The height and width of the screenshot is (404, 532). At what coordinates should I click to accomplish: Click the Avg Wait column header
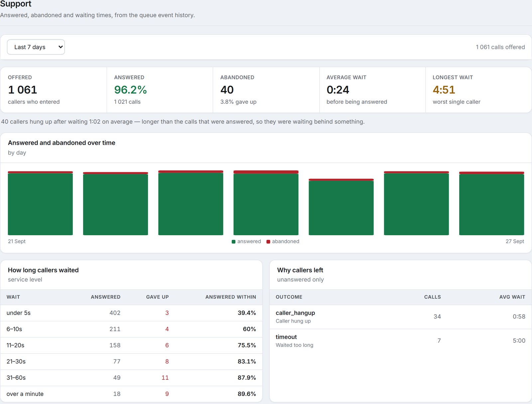[512, 297]
